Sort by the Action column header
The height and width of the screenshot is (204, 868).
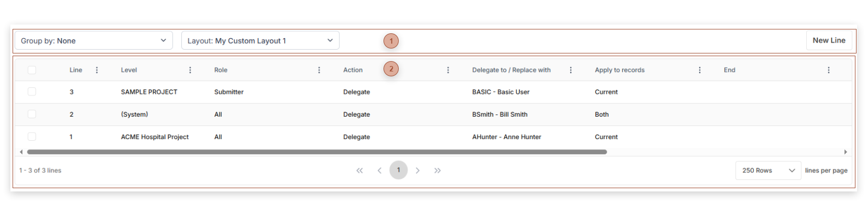(x=353, y=70)
